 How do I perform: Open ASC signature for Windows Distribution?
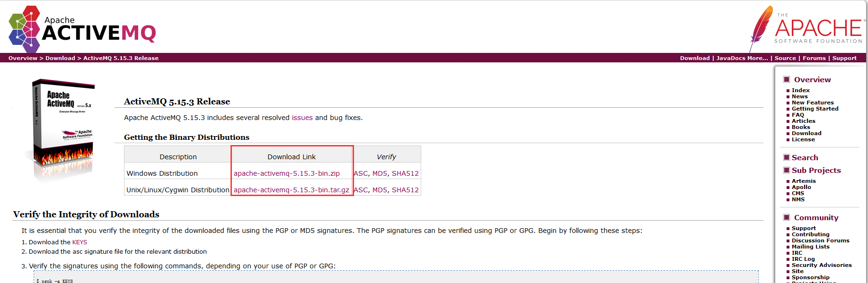coord(361,173)
